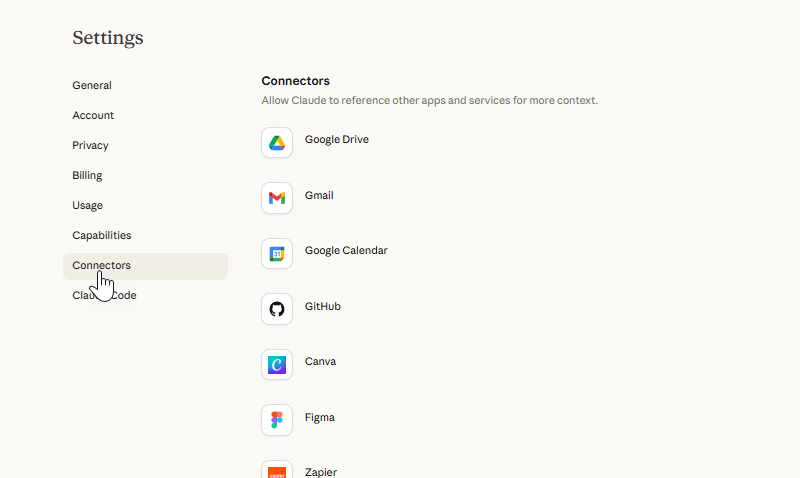
Task: Click the GitHub octocat icon
Action: pyautogui.click(x=277, y=309)
